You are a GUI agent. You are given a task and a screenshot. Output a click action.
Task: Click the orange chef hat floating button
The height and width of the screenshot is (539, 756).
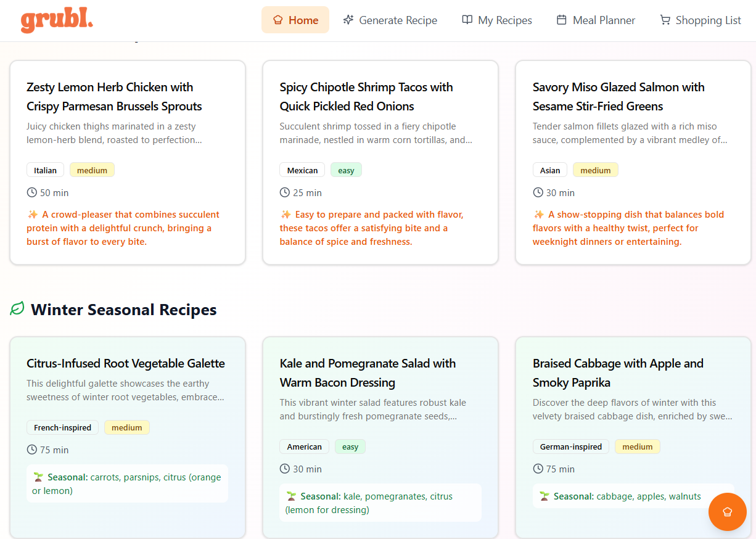727,512
